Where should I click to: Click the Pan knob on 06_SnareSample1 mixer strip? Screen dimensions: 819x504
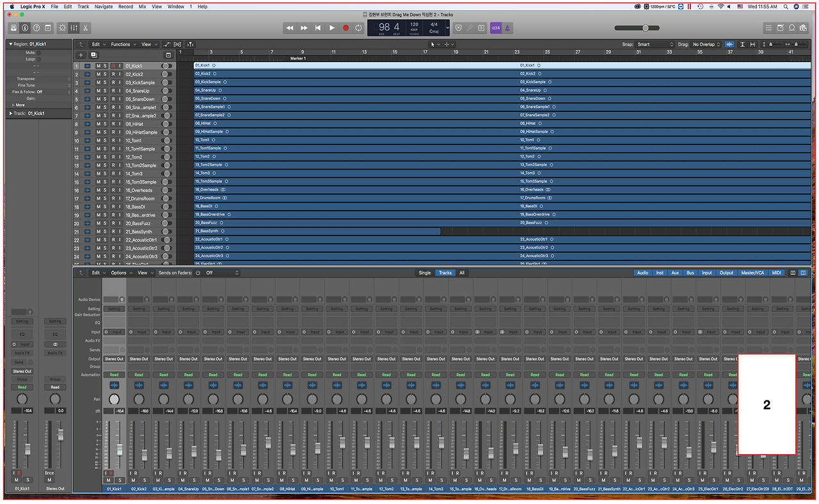pyautogui.click(x=237, y=399)
